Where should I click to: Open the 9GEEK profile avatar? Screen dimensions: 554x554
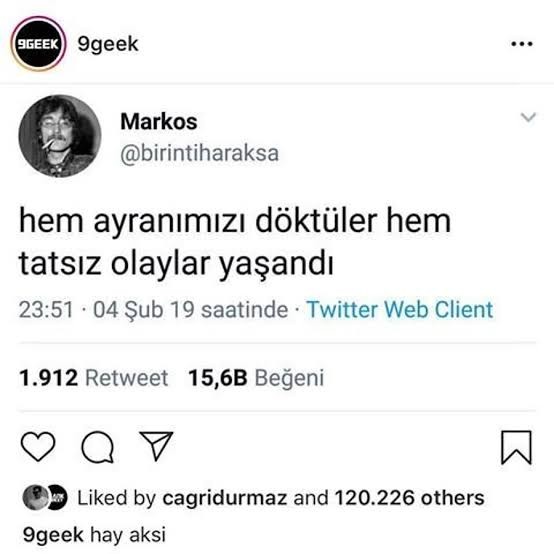pyautogui.click(x=38, y=44)
